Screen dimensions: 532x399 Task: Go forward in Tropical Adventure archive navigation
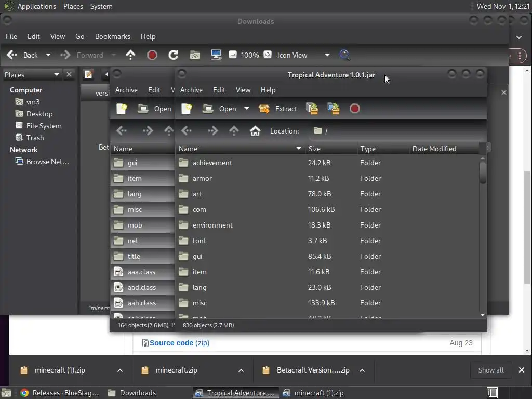coord(212,131)
